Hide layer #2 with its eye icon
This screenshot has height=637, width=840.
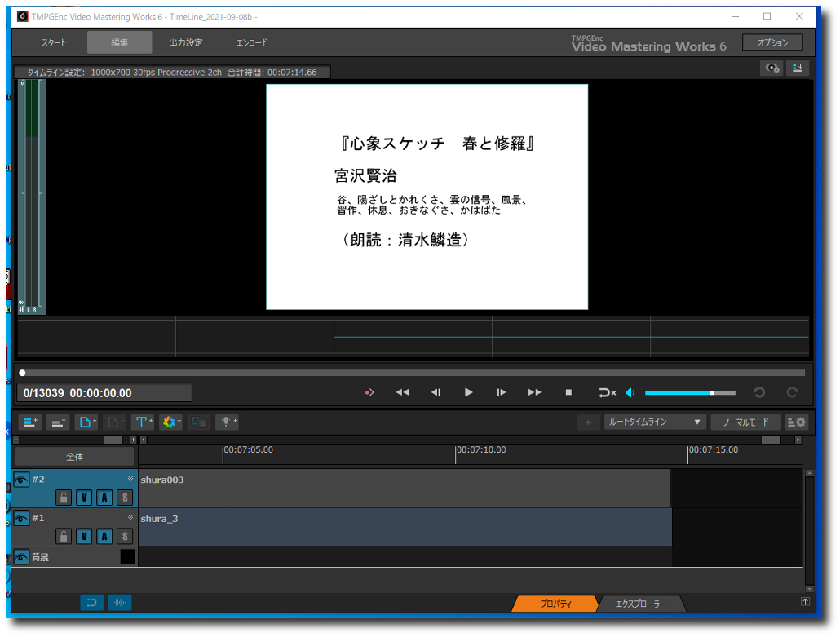(x=22, y=480)
